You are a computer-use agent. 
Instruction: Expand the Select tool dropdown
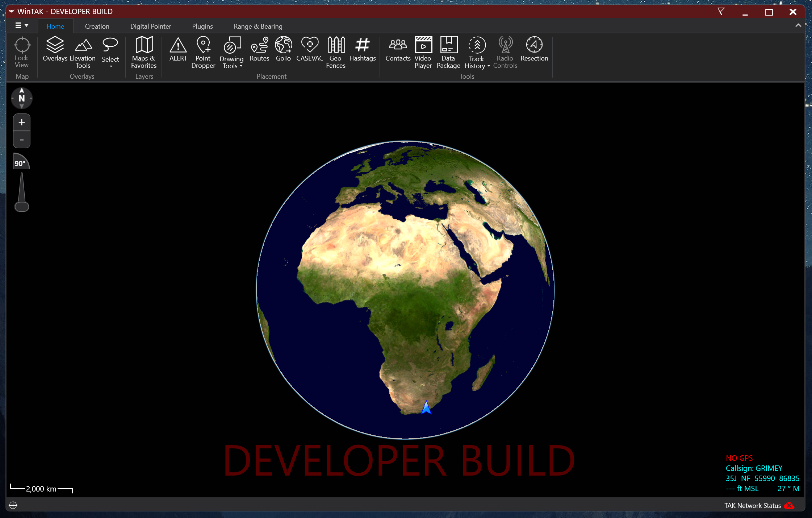click(x=111, y=66)
